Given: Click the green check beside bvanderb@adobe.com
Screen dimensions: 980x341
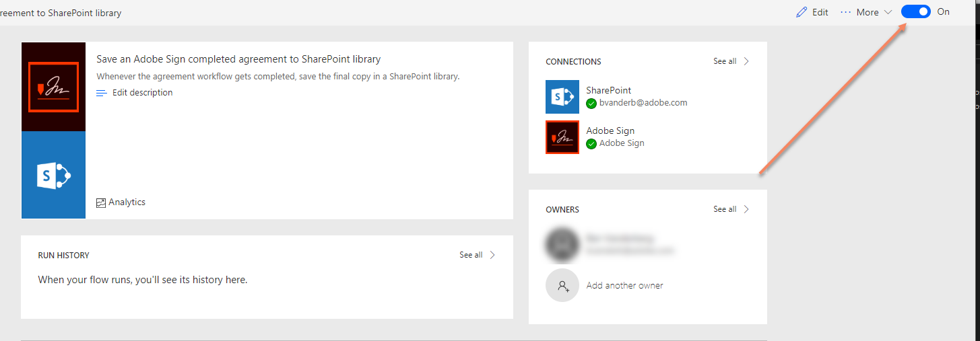Looking at the screenshot, I should [591, 104].
